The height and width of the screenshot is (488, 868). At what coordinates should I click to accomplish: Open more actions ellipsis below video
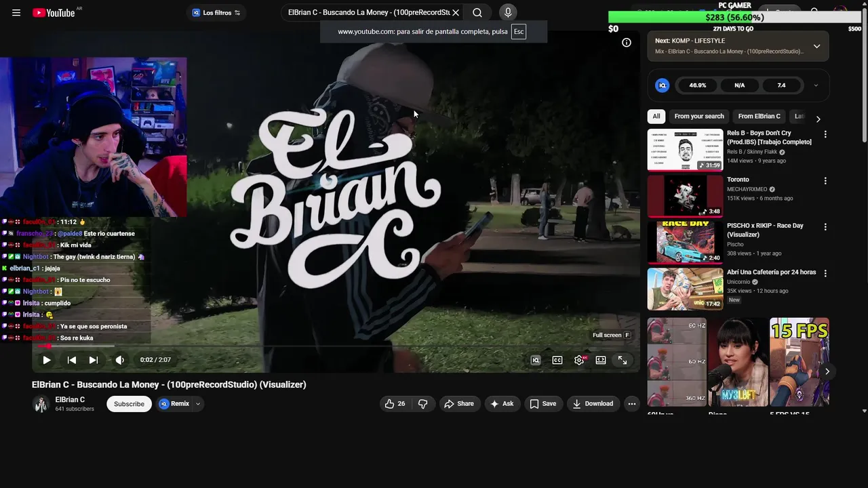(632, 404)
